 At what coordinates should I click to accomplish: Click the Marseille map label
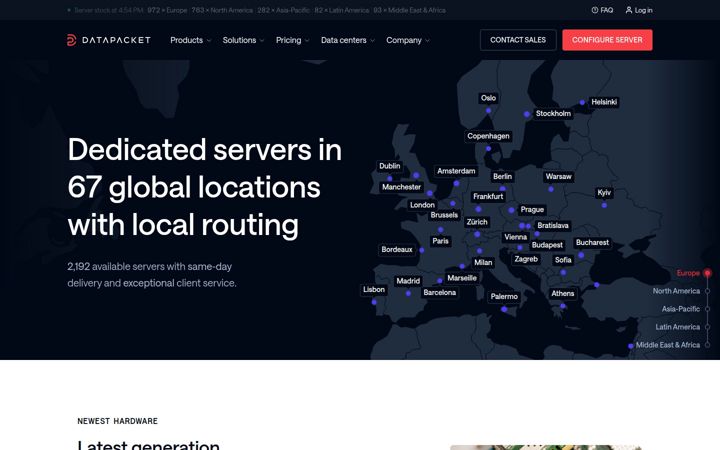pos(462,278)
